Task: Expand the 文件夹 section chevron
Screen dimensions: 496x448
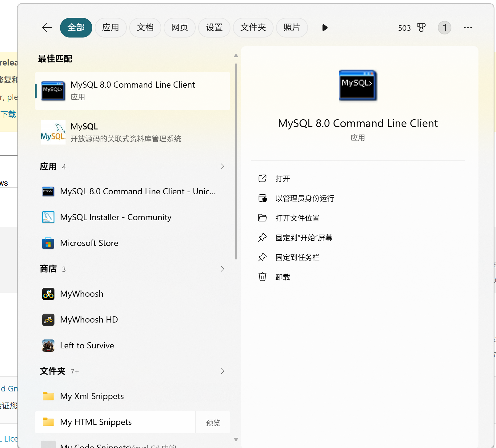Action: (222, 371)
